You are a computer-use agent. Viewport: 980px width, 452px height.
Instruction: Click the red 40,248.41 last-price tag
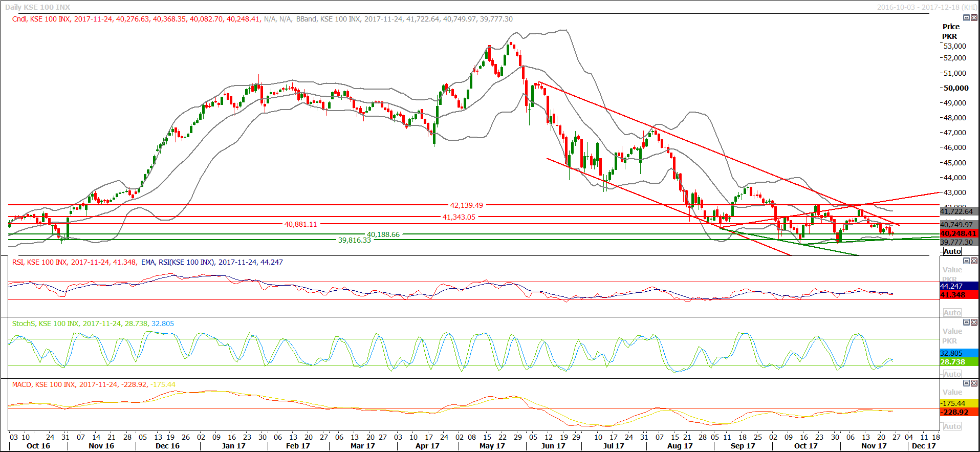(x=959, y=233)
